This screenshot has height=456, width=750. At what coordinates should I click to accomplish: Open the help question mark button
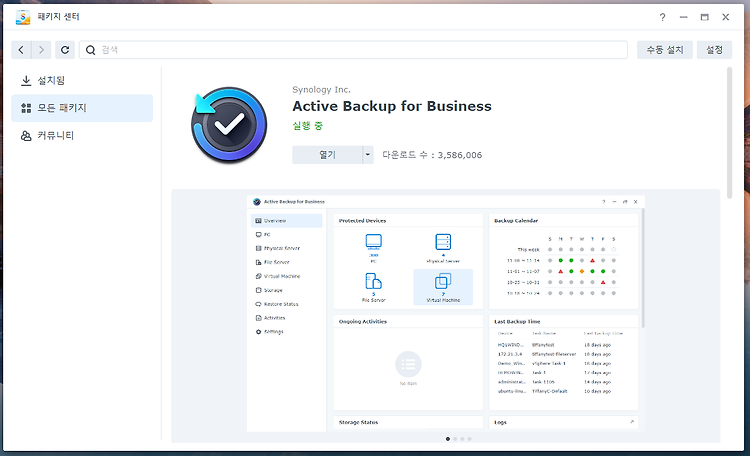pos(662,17)
